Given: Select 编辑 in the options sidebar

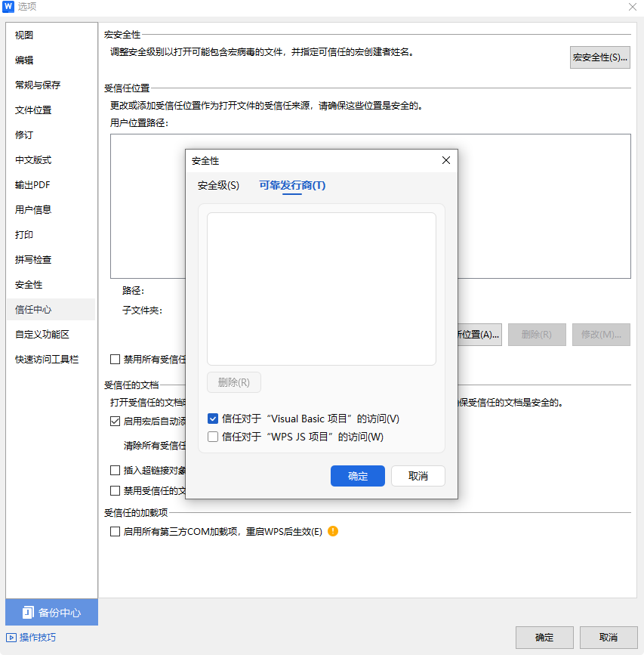Looking at the screenshot, I should [51, 60].
